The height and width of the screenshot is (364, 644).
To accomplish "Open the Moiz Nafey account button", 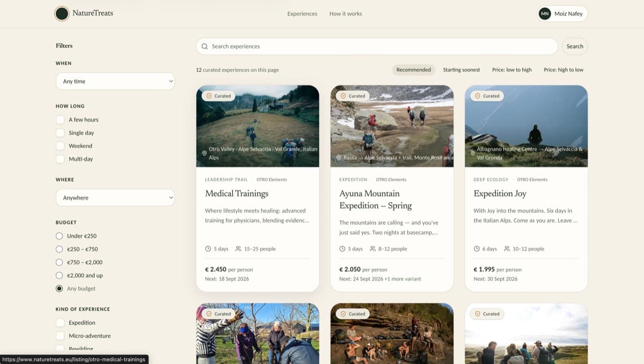I will coord(562,14).
